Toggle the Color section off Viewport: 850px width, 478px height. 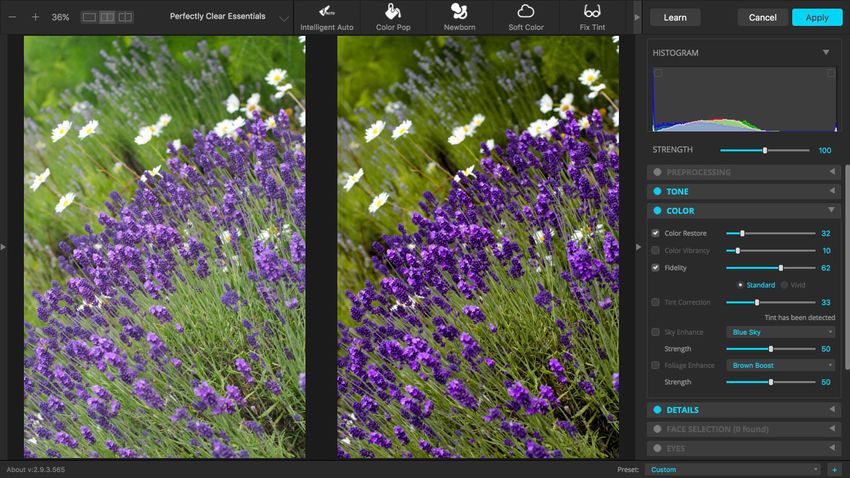(x=658, y=211)
